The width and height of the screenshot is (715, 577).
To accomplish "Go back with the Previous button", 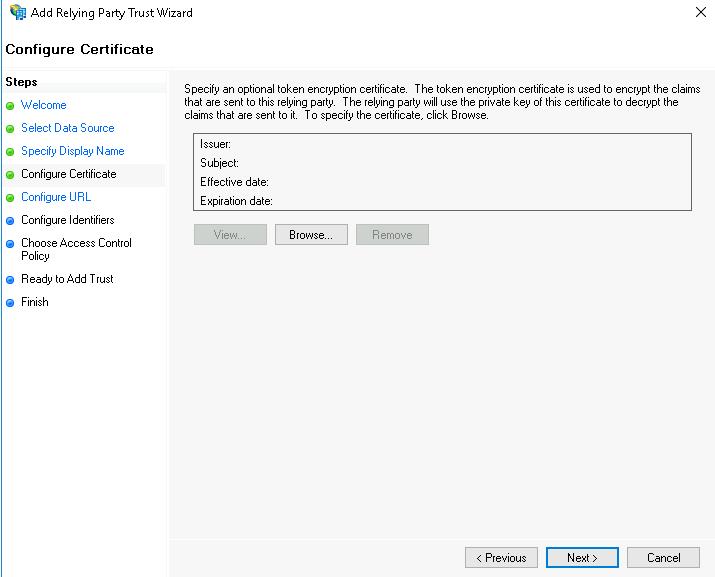I will [501, 558].
